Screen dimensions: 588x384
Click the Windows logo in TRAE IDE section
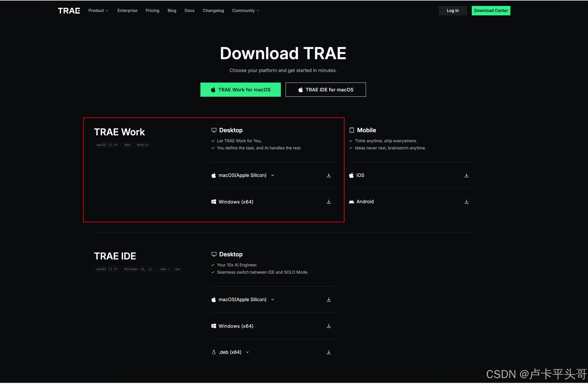[214, 326]
